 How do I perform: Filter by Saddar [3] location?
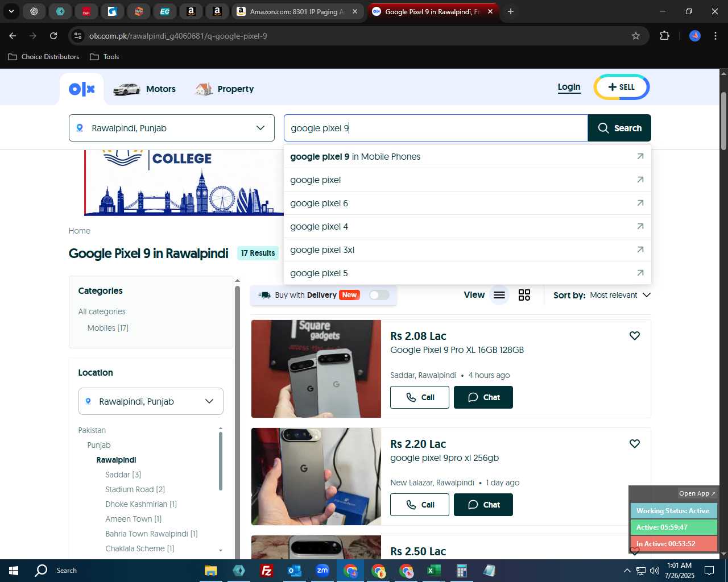(123, 475)
